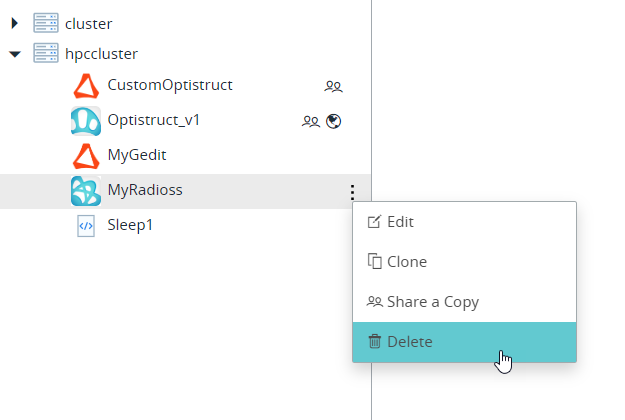The width and height of the screenshot is (625, 420).
Task: Click the MyGedit application icon
Action: click(86, 156)
